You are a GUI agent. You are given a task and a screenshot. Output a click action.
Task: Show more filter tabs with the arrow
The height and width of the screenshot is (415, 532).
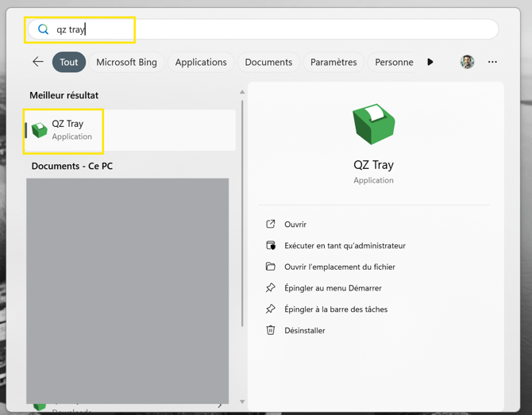(x=430, y=62)
